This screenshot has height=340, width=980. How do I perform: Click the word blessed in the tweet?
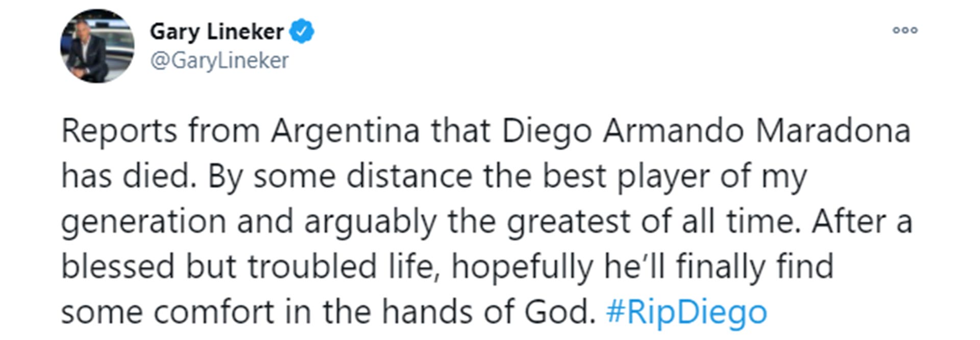(x=118, y=267)
